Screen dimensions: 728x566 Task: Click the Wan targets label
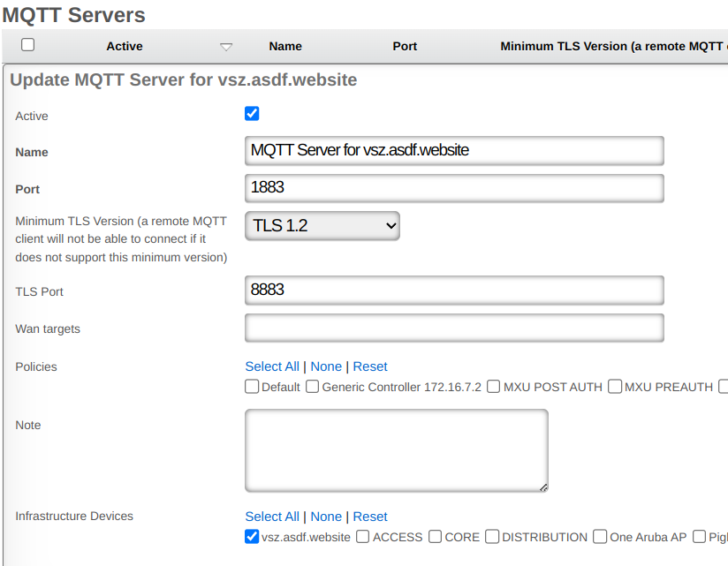point(48,329)
